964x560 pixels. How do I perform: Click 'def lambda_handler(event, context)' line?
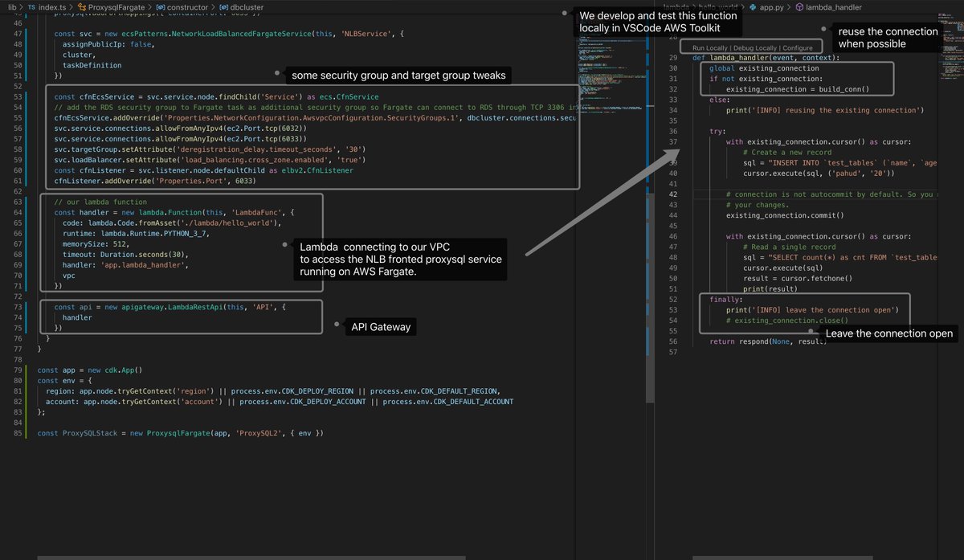tap(766, 58)
